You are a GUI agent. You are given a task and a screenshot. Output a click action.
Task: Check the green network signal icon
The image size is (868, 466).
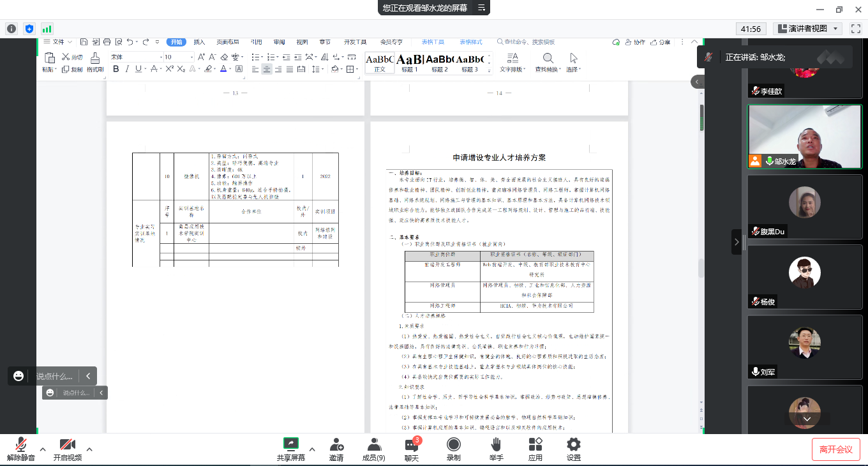[x=47, y=29]
